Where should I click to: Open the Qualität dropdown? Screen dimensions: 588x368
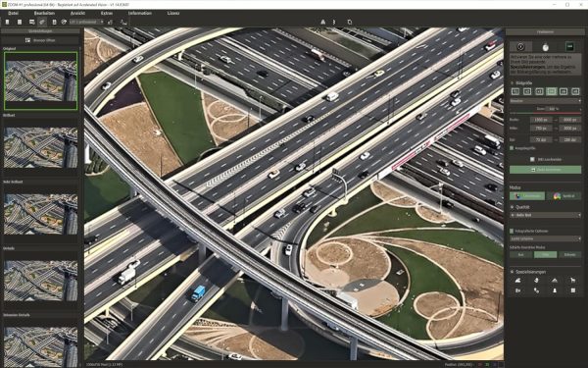point(545,215)
